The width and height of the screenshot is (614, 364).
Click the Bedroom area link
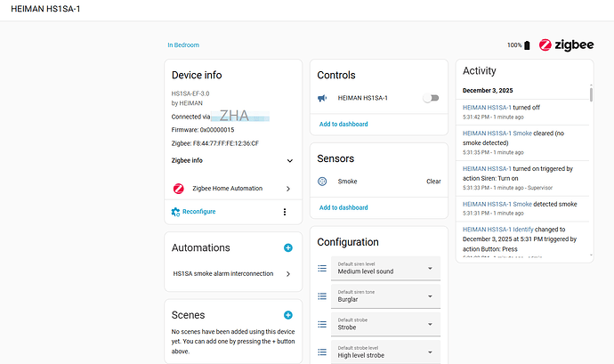187,44
